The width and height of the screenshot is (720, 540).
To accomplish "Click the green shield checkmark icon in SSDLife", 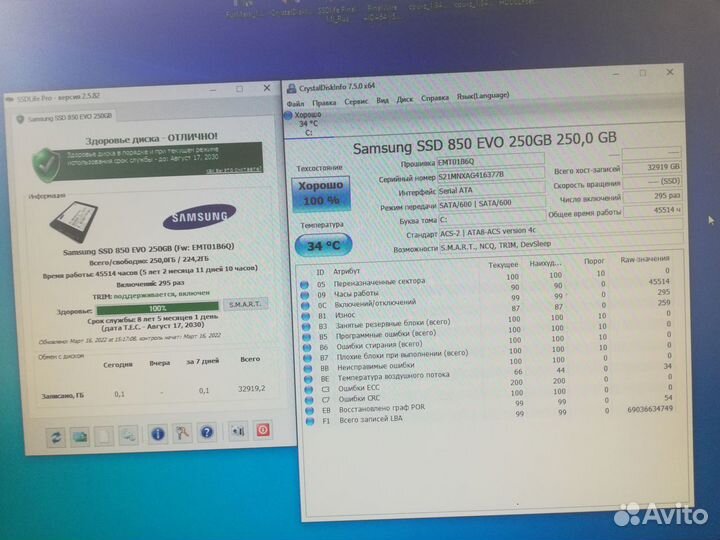I will pos(46,165).
